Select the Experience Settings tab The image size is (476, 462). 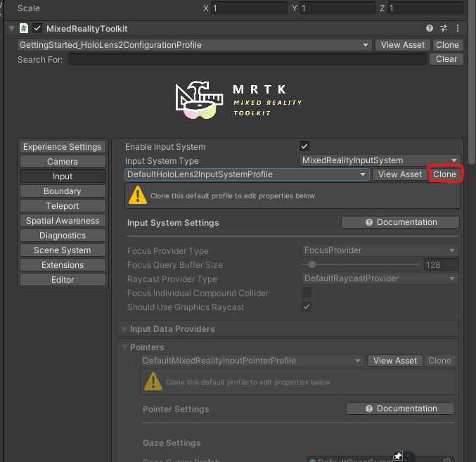pos(63,147)
